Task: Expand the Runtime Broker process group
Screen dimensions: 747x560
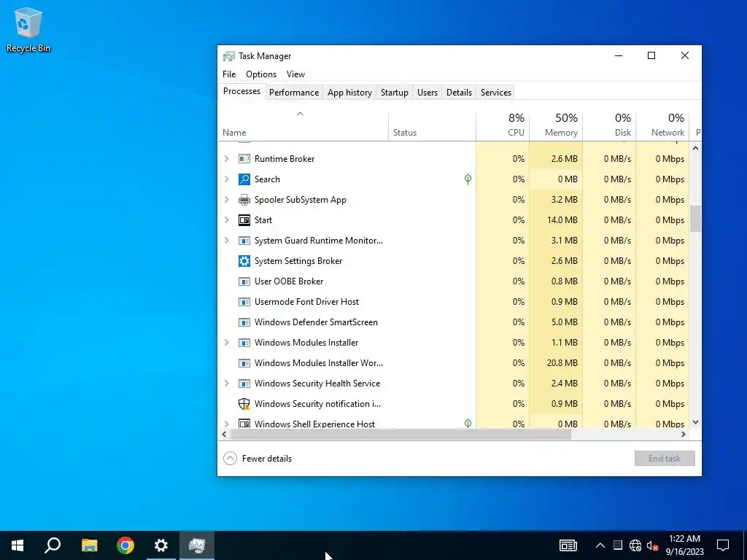Action: point(227,158)
